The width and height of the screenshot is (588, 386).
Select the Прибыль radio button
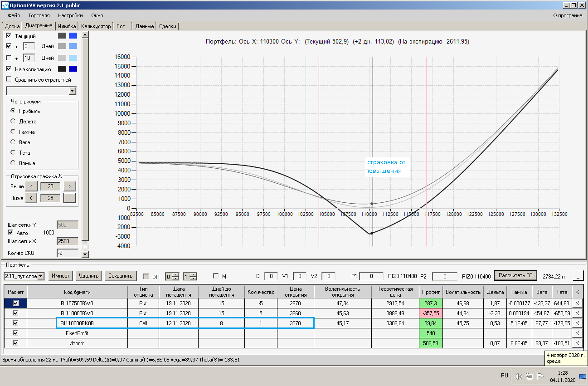[x=13, y=111]
